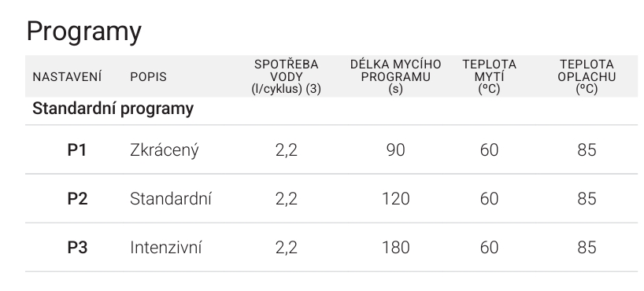Viewport: 644px width, 291px height.
Task: Select the DÉLKA MYCÍHO PROGRAMU header
Action: point(395,77)
